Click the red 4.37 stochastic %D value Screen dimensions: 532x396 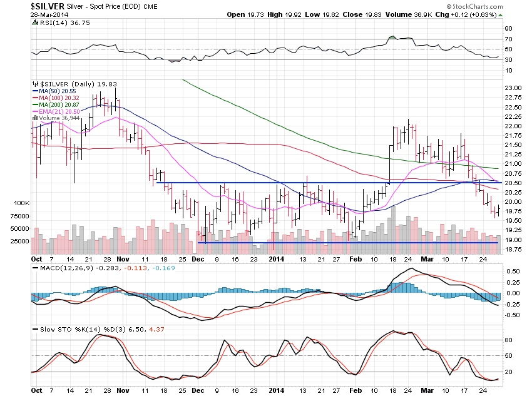coord(156,329)
